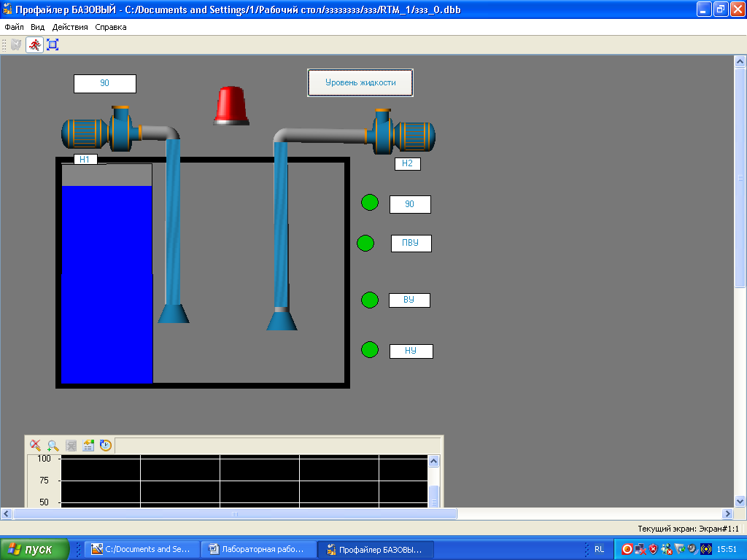Viewport: 747px width, 560px height.
Task: Click the network disconnected tray icon
Action: pyautogui.click(x=640, y=549)
